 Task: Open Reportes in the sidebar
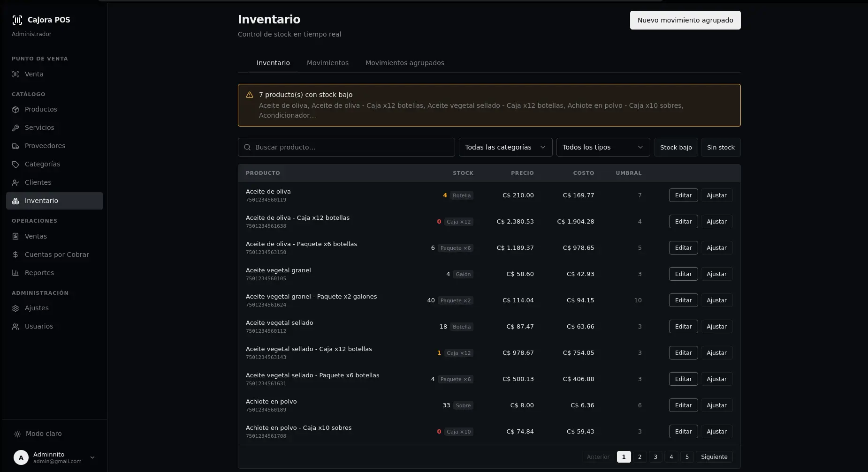[x=54, y=273]
